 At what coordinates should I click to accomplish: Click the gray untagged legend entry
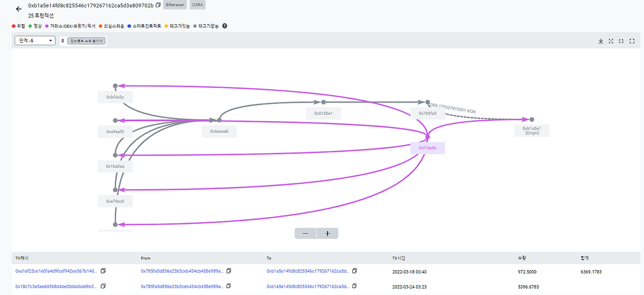pos(206,26)
